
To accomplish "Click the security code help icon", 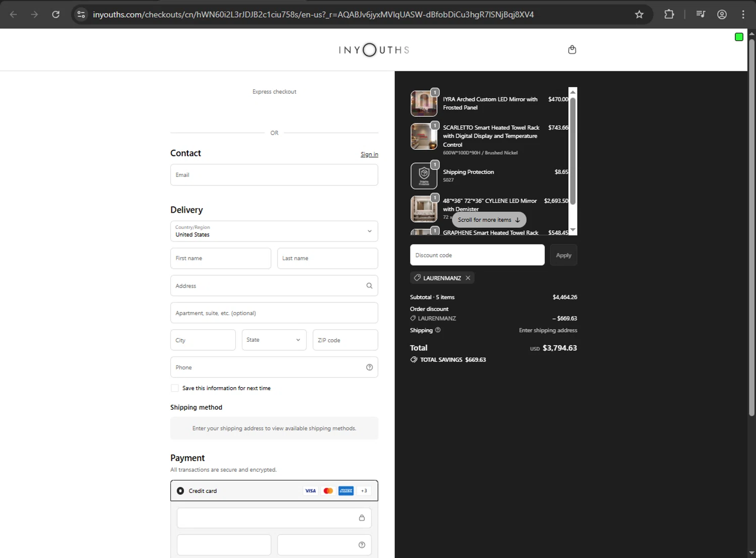I will coord(362,545).
